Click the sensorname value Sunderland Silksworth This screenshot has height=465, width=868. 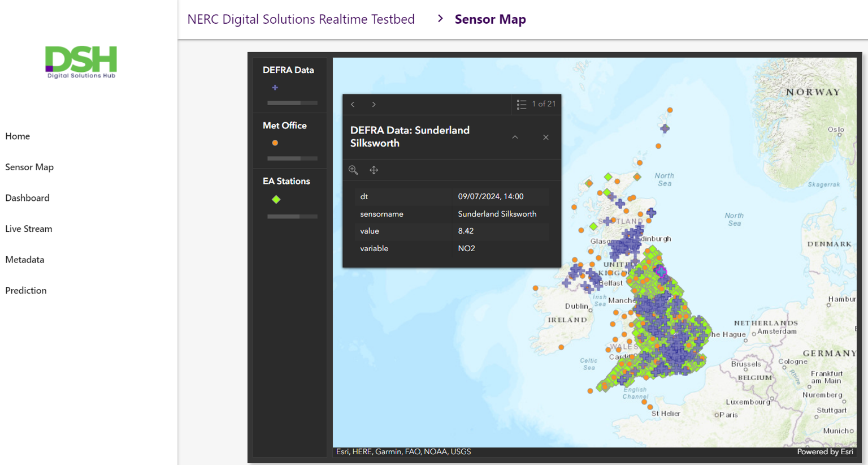click(x=497, y=214)
